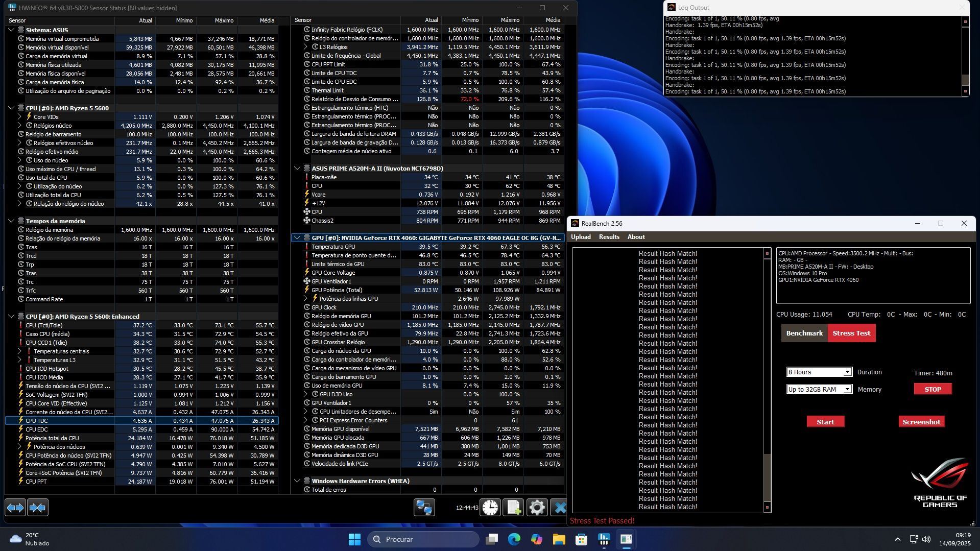Show hidden system tray icons

[x=897, y=539]
